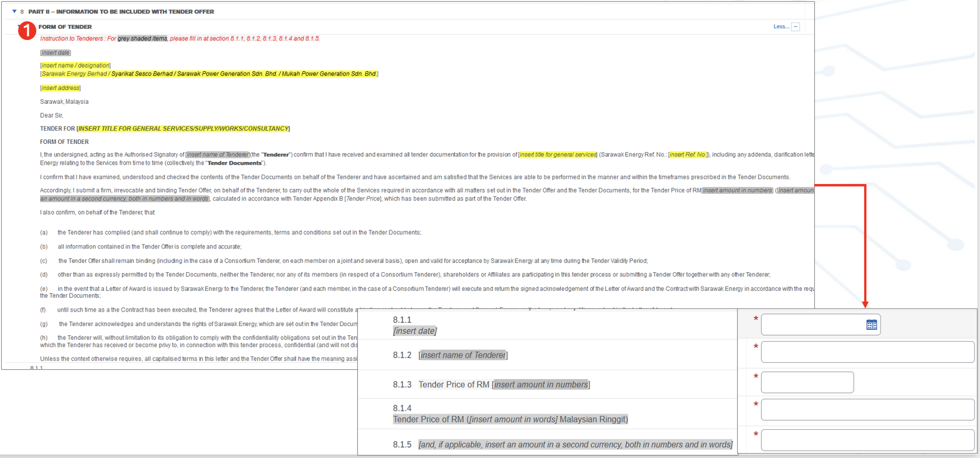
Task: Click clause (a) about complying with requirements
Action: pyautogui.click(x=231, y=232)
